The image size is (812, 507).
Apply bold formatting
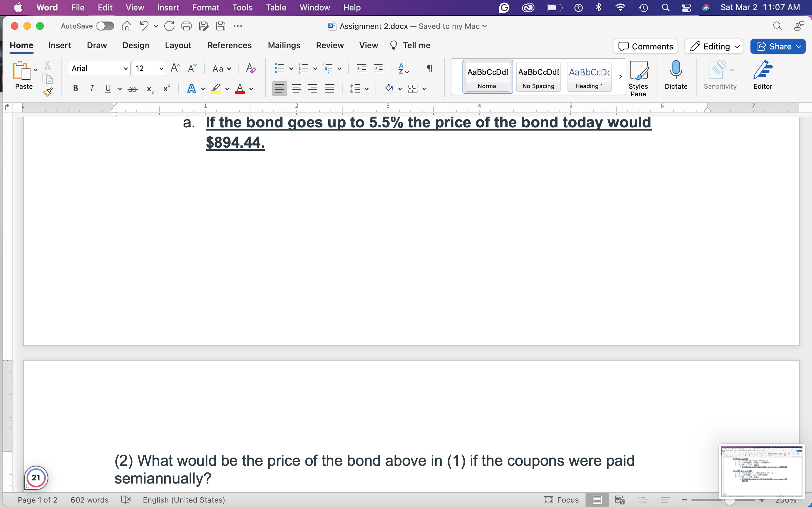point(75,88)
